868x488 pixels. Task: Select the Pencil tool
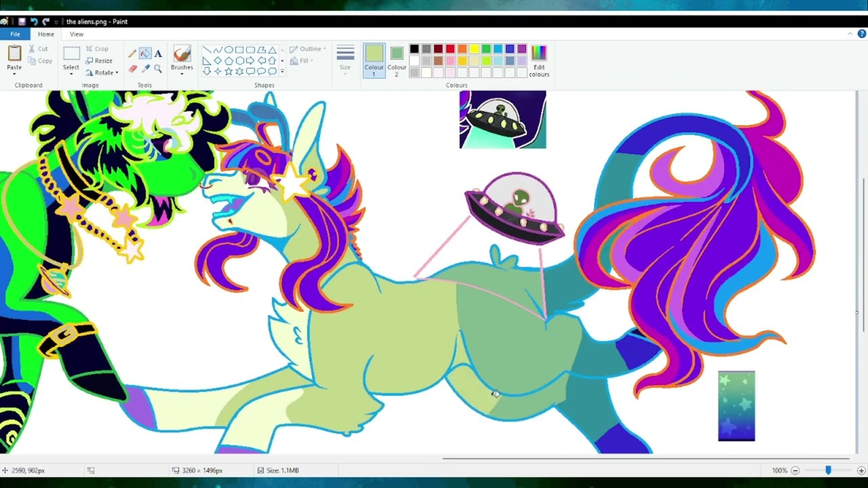coord(133,54)
